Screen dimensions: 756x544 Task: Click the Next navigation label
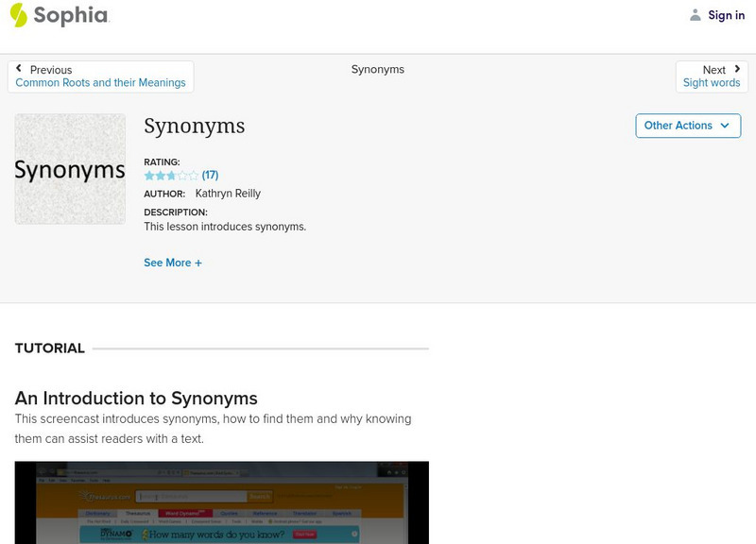coord(713,70)
